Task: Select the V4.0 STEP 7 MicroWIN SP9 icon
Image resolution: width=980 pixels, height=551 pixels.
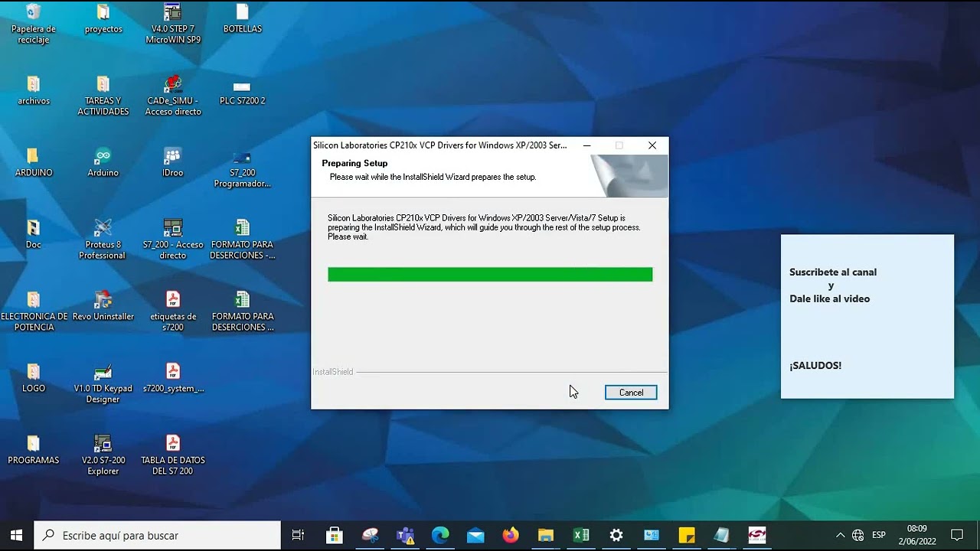Action: coord(173,23)
